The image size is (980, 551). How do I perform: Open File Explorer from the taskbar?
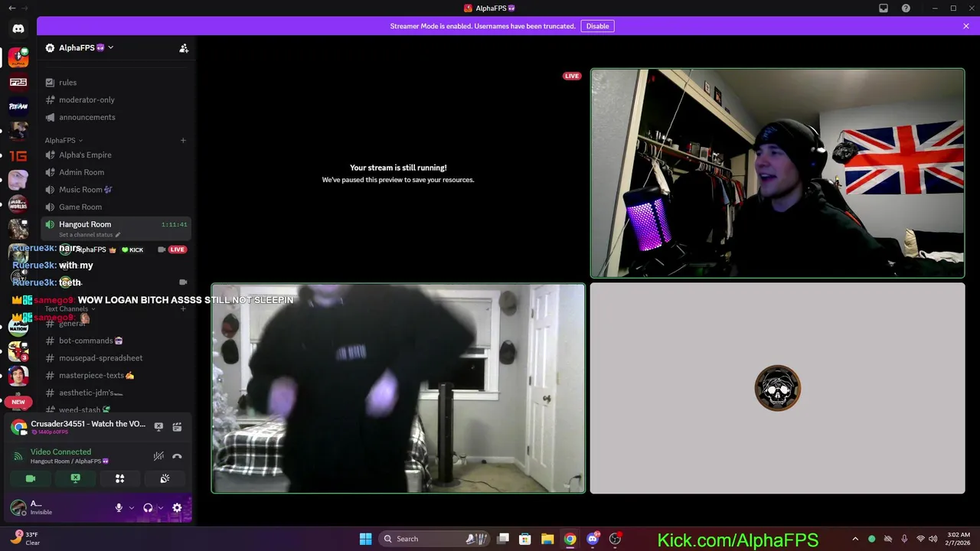(547, 539)
